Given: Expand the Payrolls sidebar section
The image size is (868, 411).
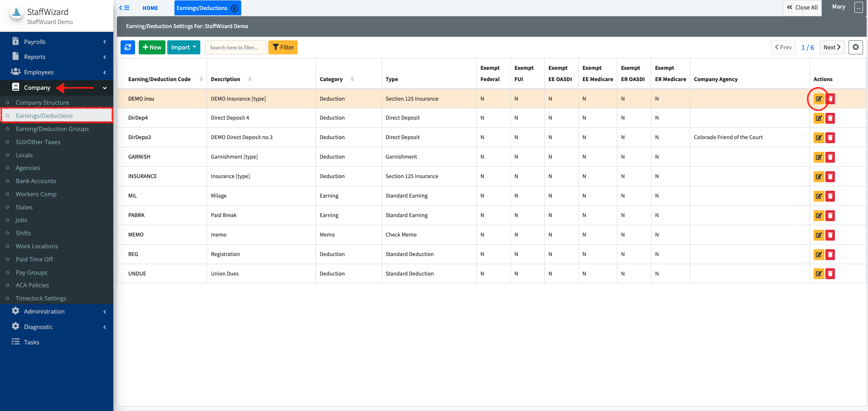Looking at the screenshot, I should click(57, 42).
